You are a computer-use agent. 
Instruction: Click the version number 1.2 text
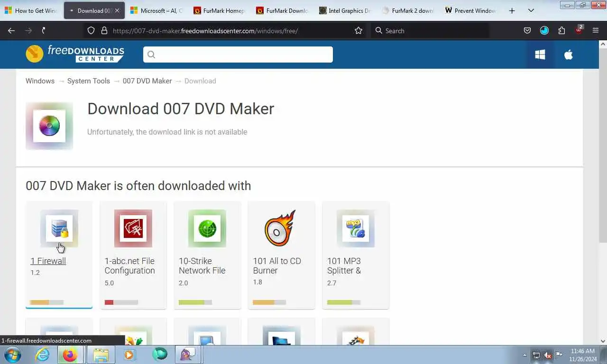pyautogui.click(x=35, y=273)
